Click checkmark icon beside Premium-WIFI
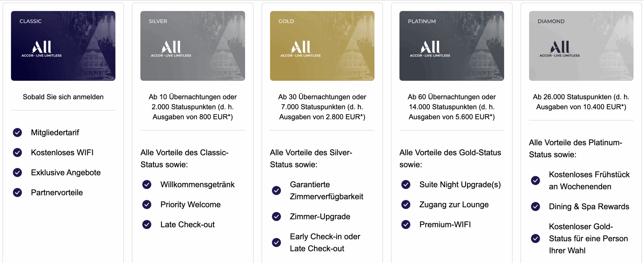 (x=406, y=224)
